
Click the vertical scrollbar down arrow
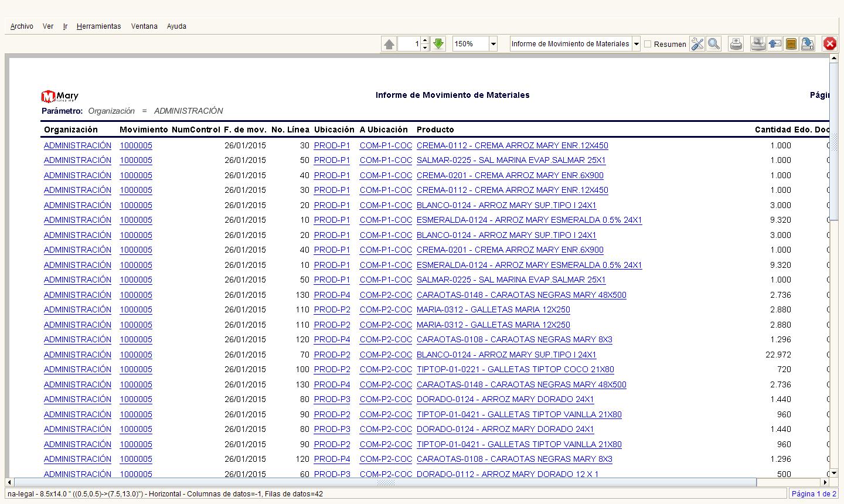point(834,473)
